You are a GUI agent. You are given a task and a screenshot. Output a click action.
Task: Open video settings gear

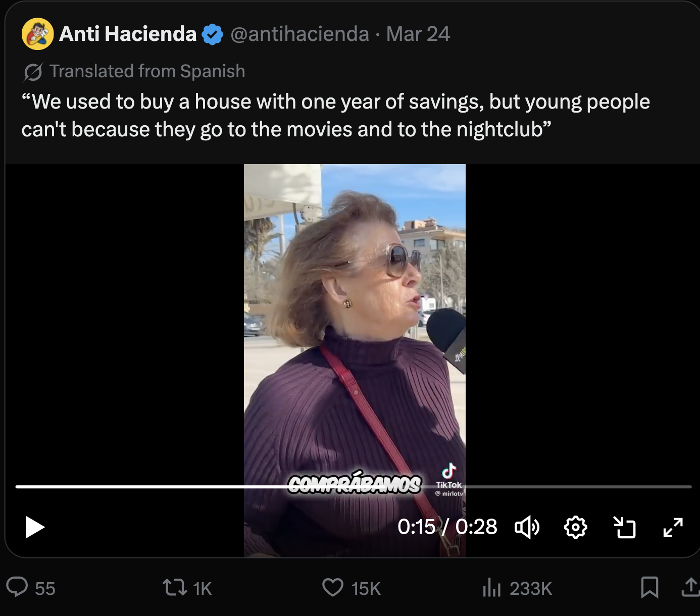575,527
